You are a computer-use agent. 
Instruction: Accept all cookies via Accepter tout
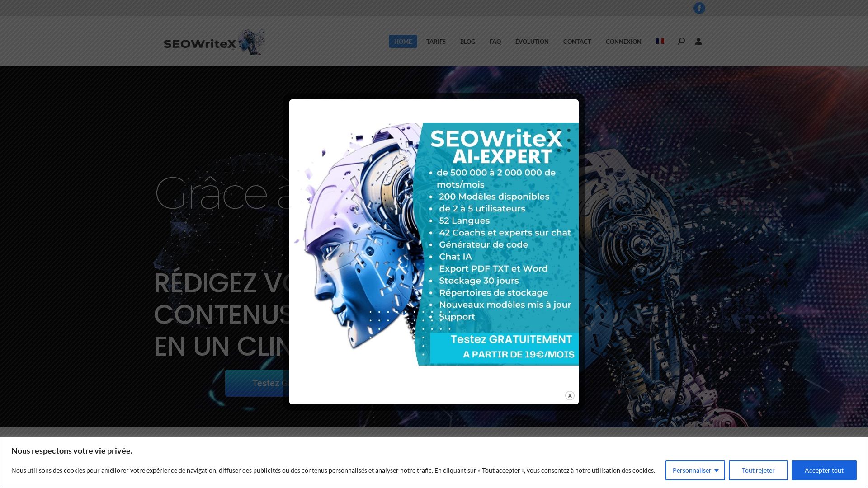coord(824,470)
